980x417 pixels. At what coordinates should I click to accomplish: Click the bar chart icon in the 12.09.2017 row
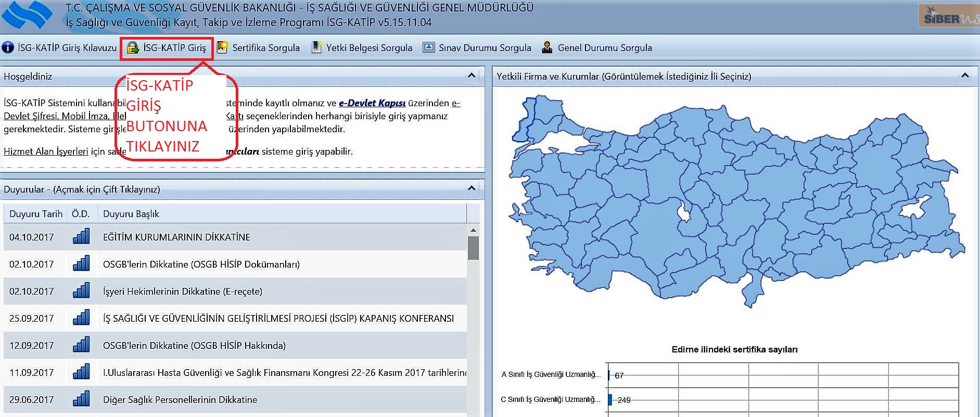[81, 345]
